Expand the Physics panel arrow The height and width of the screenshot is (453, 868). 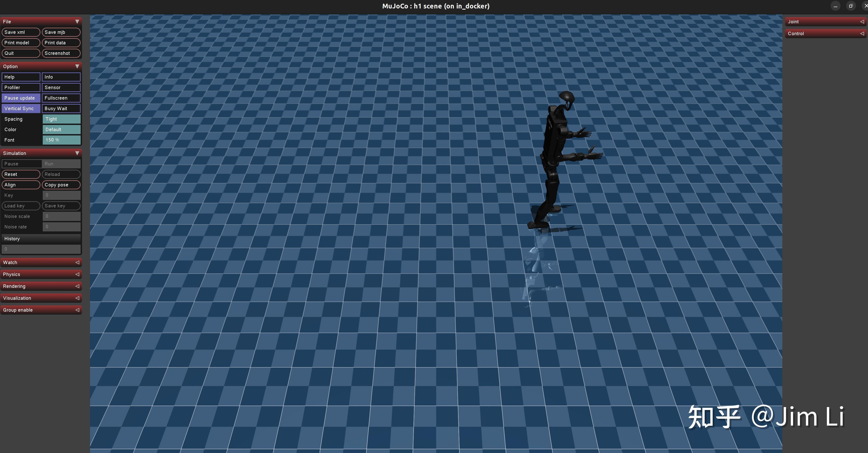point(77,274)
